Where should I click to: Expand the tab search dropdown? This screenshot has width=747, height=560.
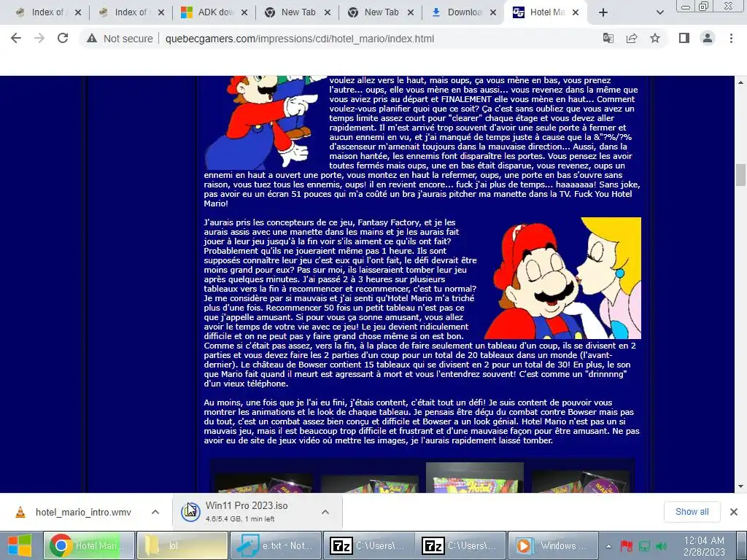coord(659,12)
